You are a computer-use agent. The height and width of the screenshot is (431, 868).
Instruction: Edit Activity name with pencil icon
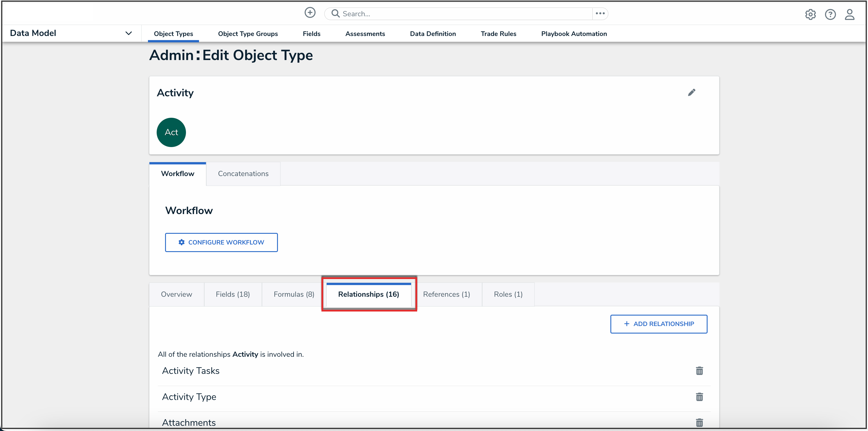click(691, 93)
